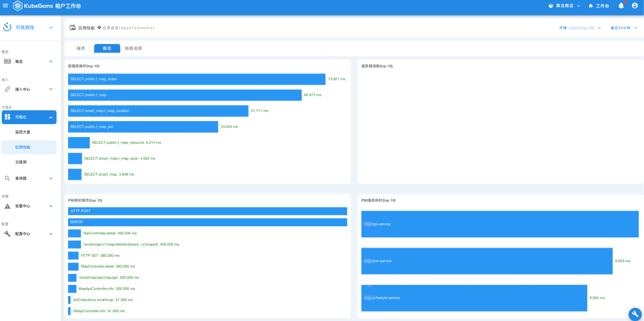Image resolution: width=644 pixels, height=321 pixels.
Task: Click the diamond icon before OpenTelemetry text
Action: pyautogui.click(x=99, y=27)
